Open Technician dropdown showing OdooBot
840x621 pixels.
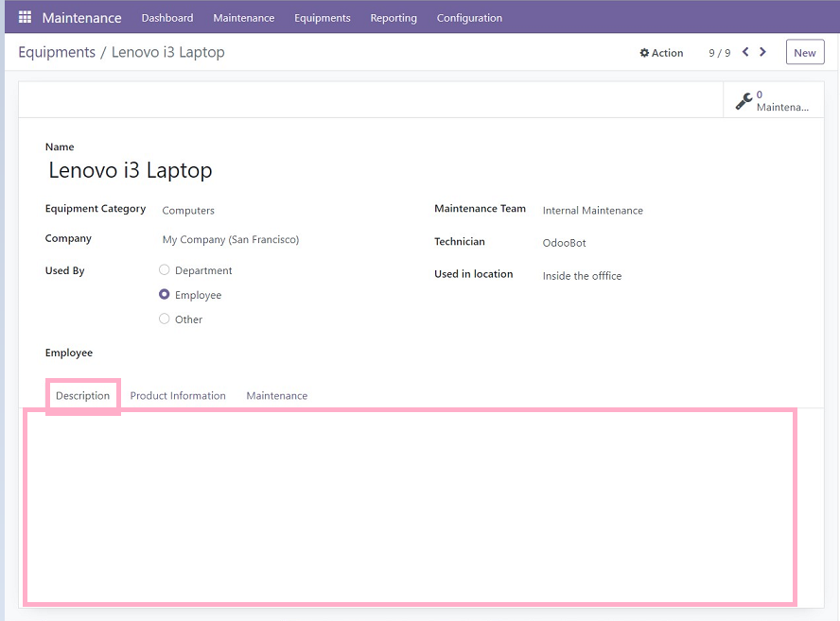coord(662,243)
